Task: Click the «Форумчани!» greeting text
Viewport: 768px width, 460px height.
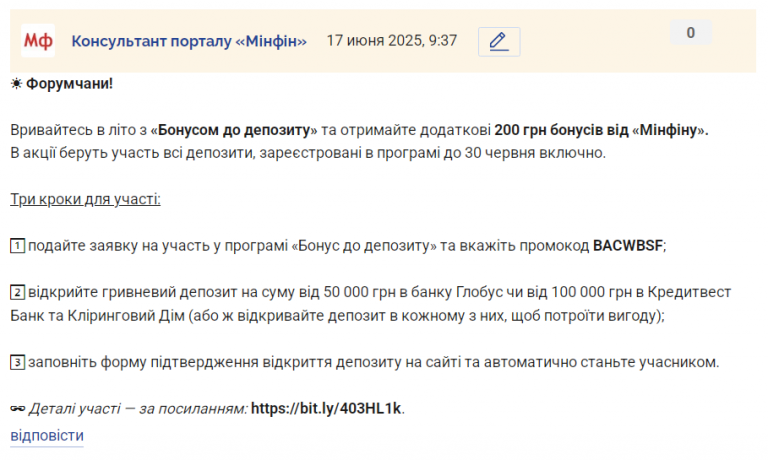Action: click(70, 83)
